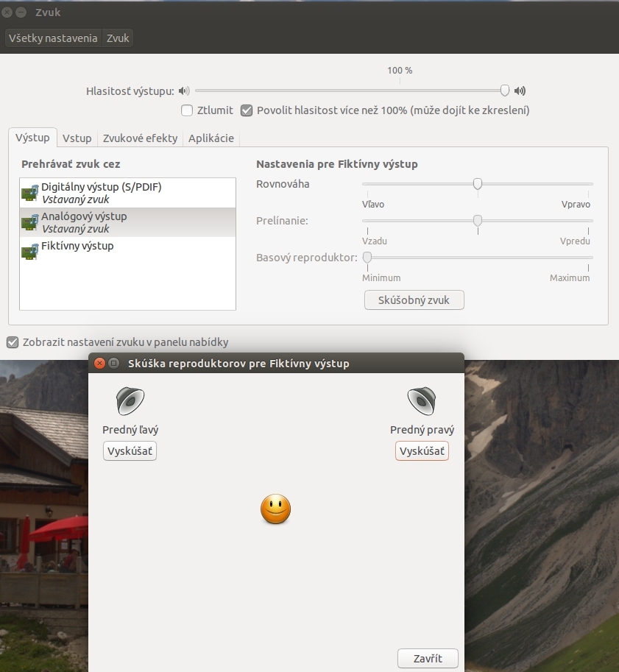619x672 pixels.
Task: Go back to Všetky nastavenia
Action: coord(53,38)
